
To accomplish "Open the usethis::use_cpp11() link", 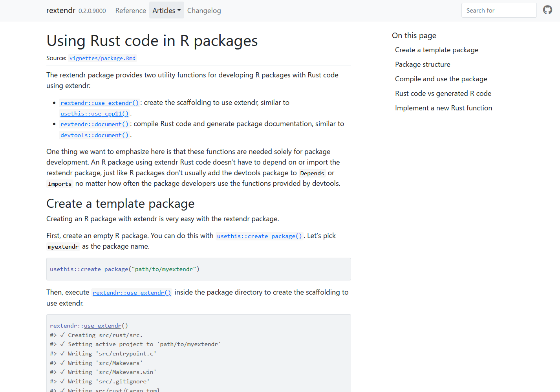I will click(x=94, y=114).
